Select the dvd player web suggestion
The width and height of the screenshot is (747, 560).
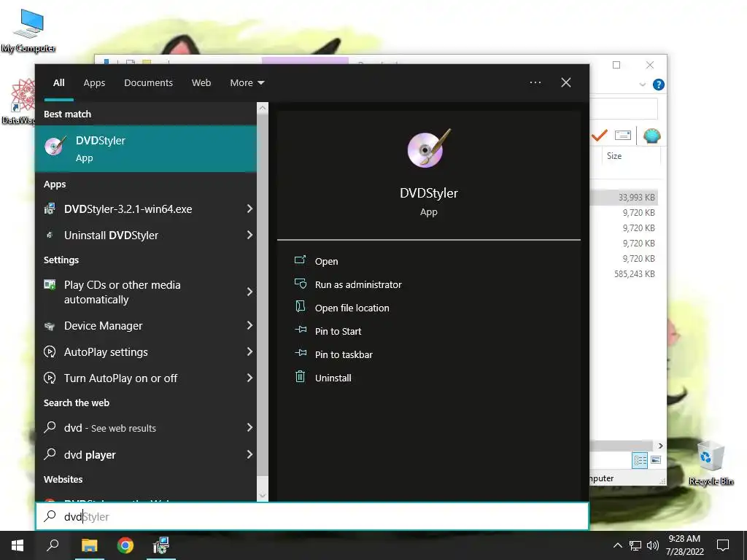(x=146, y=455)
